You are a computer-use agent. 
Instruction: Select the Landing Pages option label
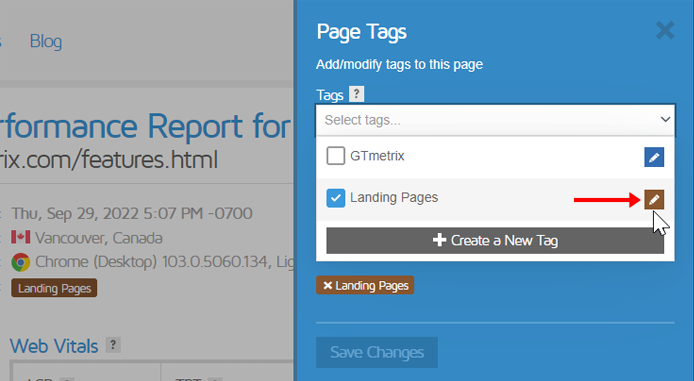point(394,197)
